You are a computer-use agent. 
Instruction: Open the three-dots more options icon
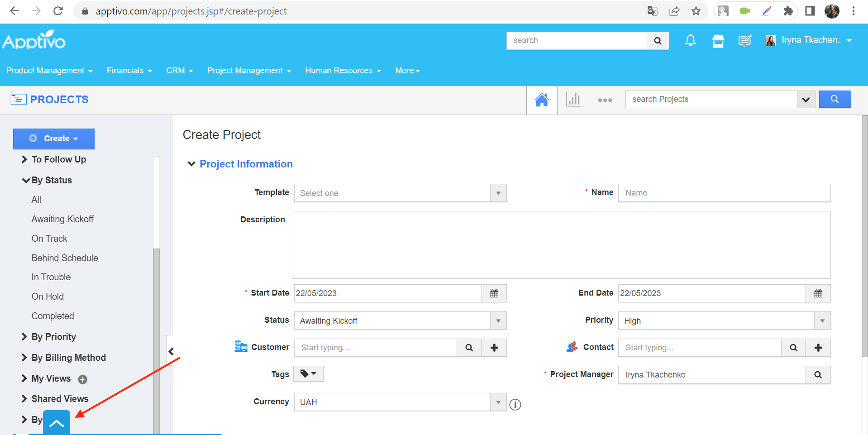tap(605, 100)
